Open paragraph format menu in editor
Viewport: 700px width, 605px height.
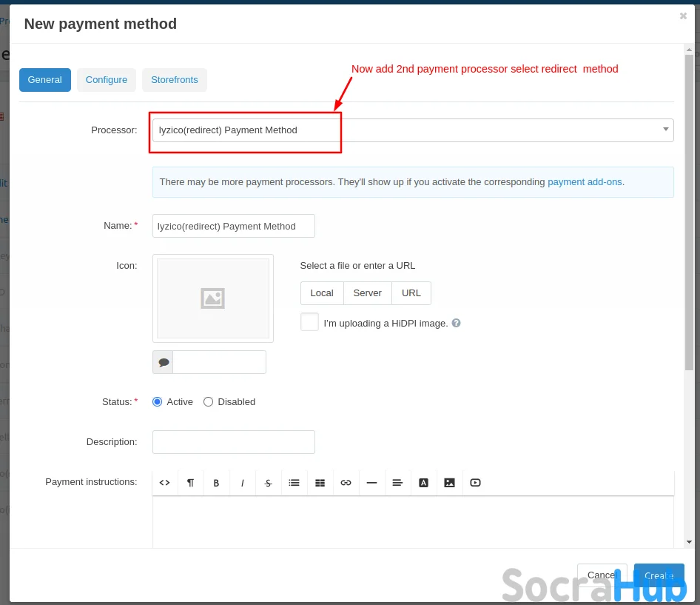point(191,483)
